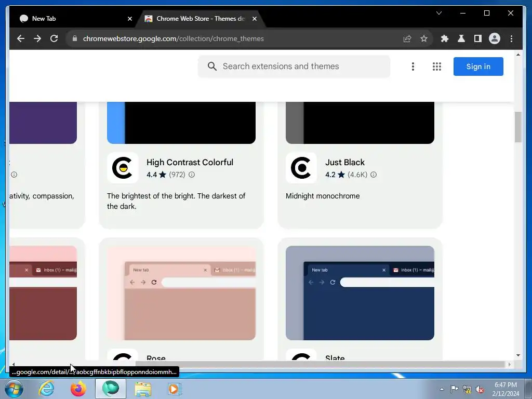Open the Slate theme preview image
This screenshot has width=532, height=399.
coord(360,293)
